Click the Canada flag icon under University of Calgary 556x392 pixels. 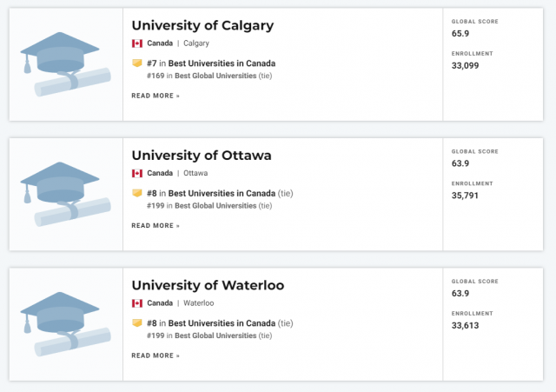[x=137, y=43]
